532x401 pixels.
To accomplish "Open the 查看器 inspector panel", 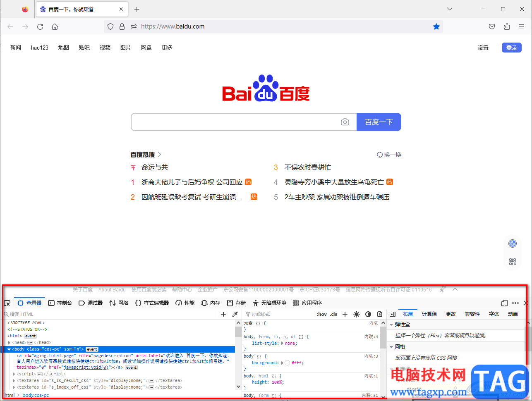I will tap(29, 303).
